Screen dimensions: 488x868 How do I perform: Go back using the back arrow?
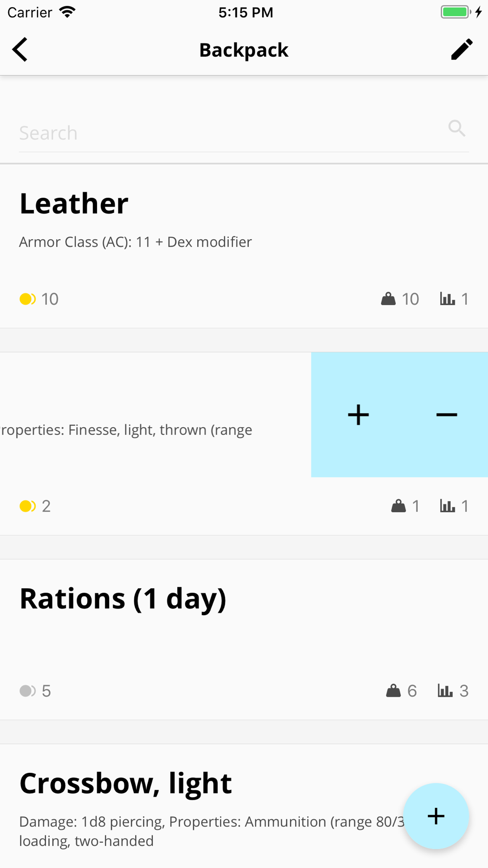[x=20, y=50]
